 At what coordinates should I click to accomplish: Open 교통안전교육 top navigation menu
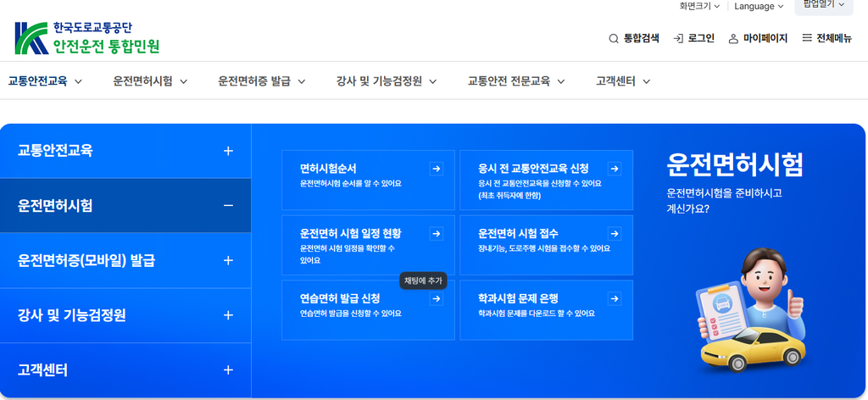coord(46,81)
